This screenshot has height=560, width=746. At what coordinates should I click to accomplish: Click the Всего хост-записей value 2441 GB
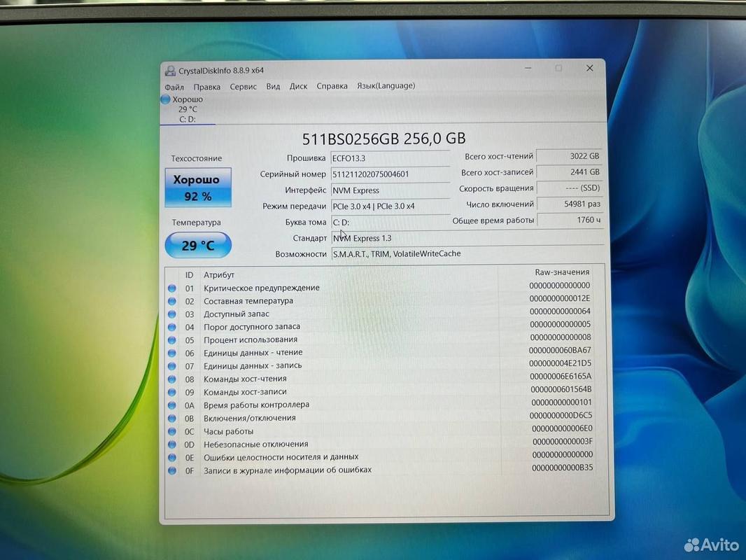[x=570, y=171]
